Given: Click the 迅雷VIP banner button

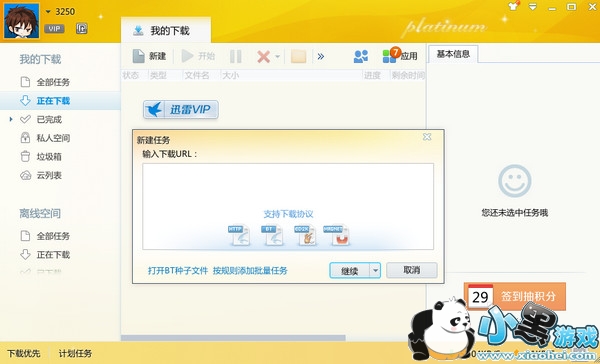Looking at the screenshot, I should 181,109.
